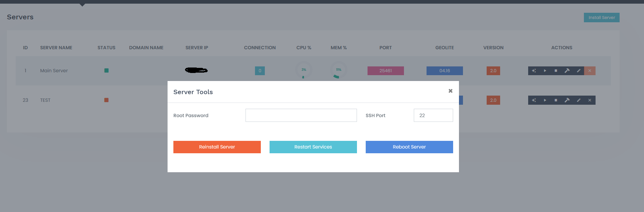
Task: Click the delete X icon for TEST server
Action: (x=590, y=100)
